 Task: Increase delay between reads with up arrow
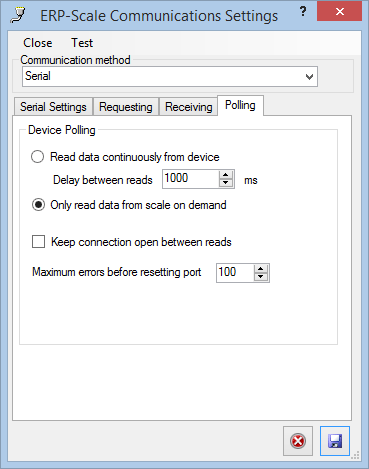click(x=226, y=175)
